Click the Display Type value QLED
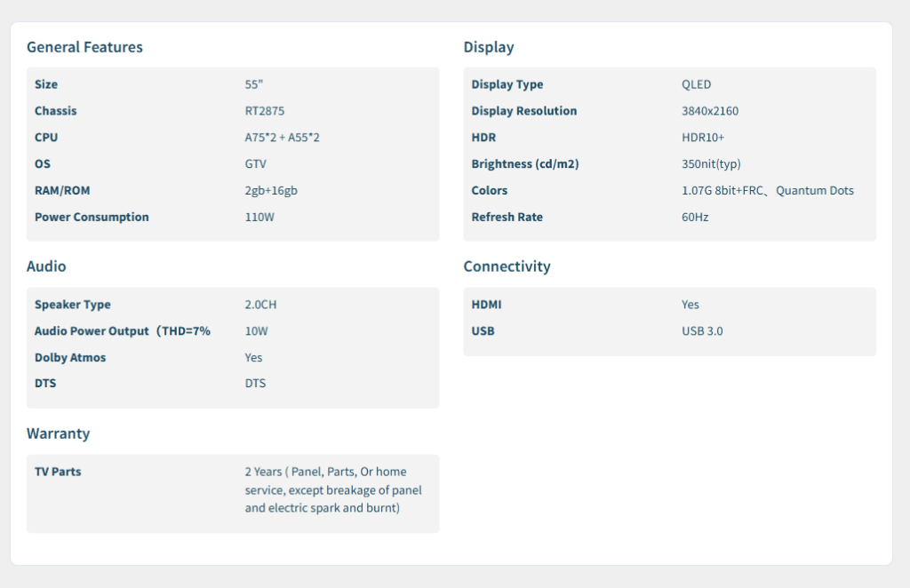 696,84
